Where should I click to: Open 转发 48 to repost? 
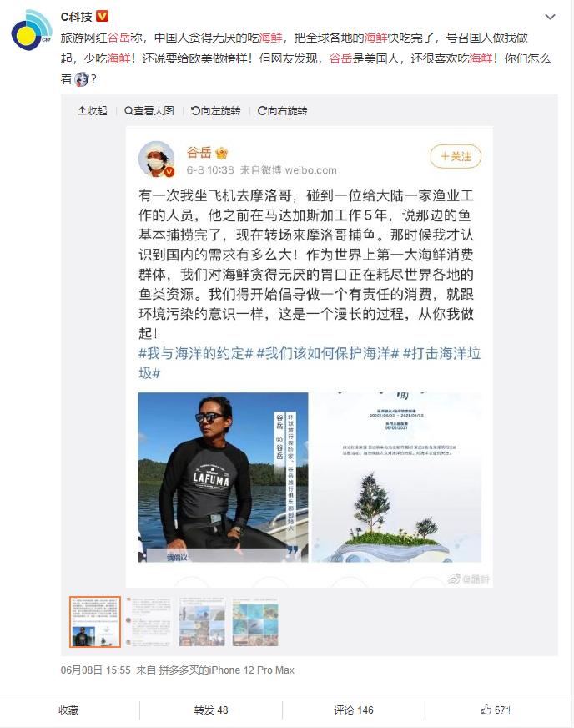coord(211,710)
